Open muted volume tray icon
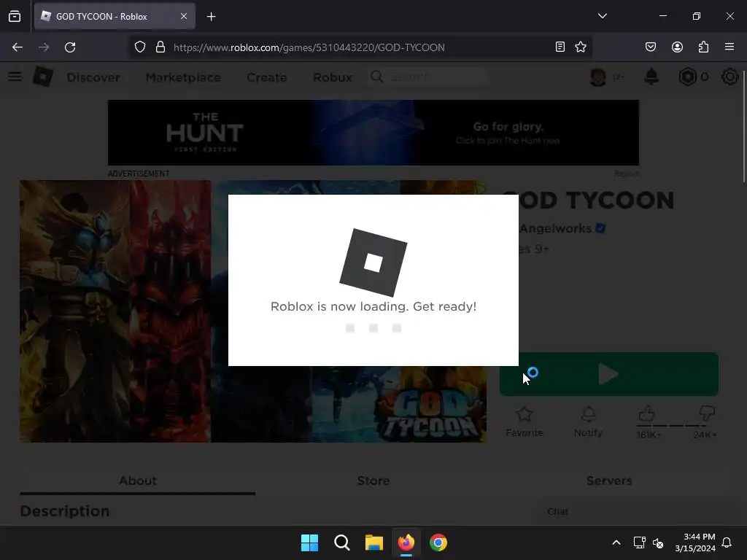Viewport: 747px width, 560px height. tap(658, 542)
